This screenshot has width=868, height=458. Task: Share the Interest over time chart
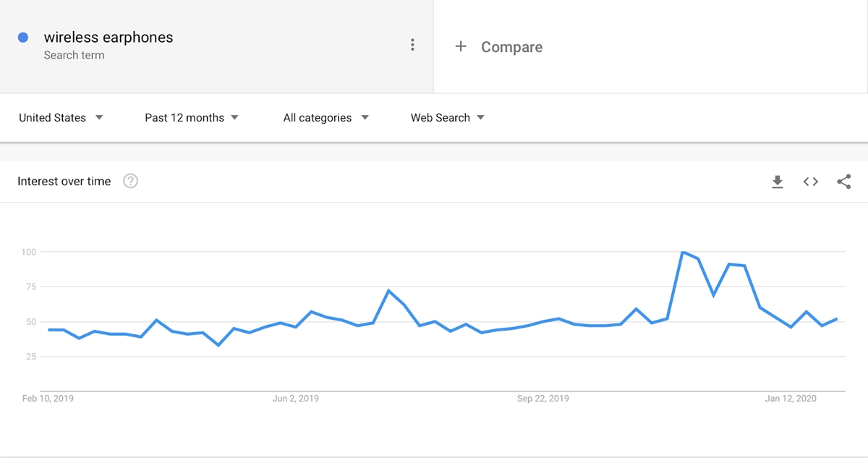point(844,182)
